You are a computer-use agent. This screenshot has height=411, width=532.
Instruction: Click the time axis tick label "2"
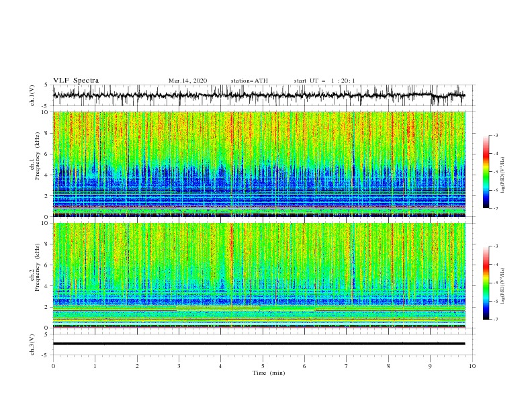(x=137, y=366)
